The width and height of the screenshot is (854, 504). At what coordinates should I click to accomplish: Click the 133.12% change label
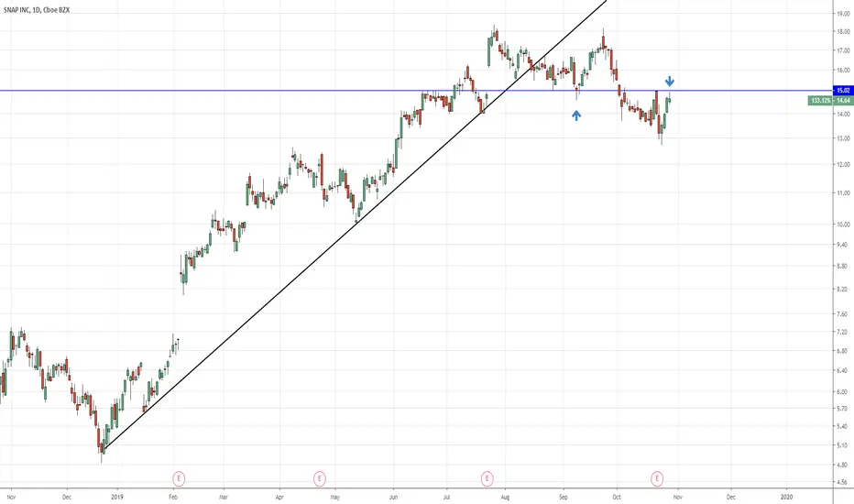821,100
